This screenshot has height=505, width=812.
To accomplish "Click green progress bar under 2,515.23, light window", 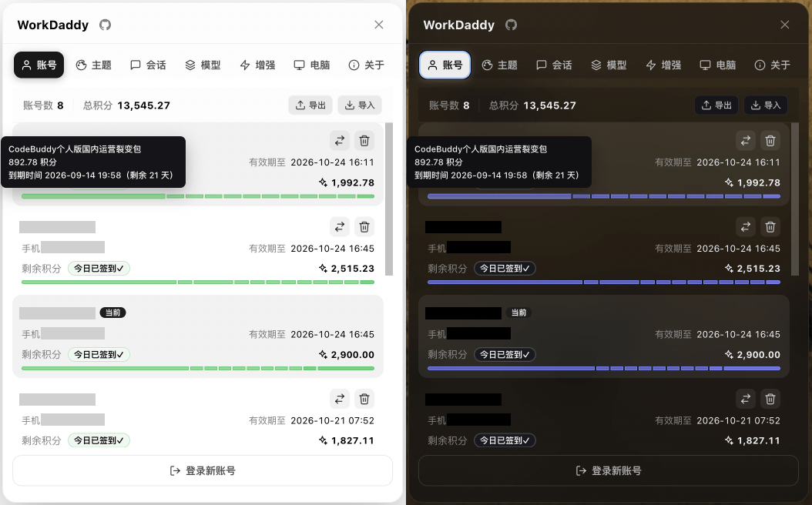I will (198, 282).
